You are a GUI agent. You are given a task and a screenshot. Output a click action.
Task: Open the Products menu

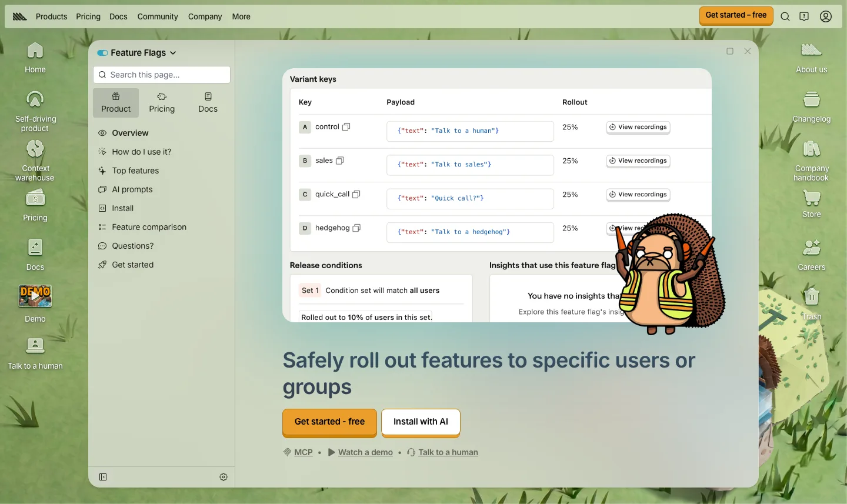[x=51, y=16]
